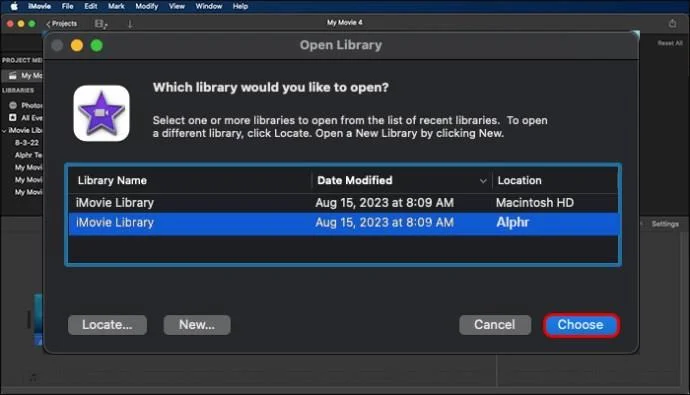The width and height of the screenshot is (690, 395).
Task: Open the iMovie application menu
Action: pyautogui.click(x=39, y=6)
